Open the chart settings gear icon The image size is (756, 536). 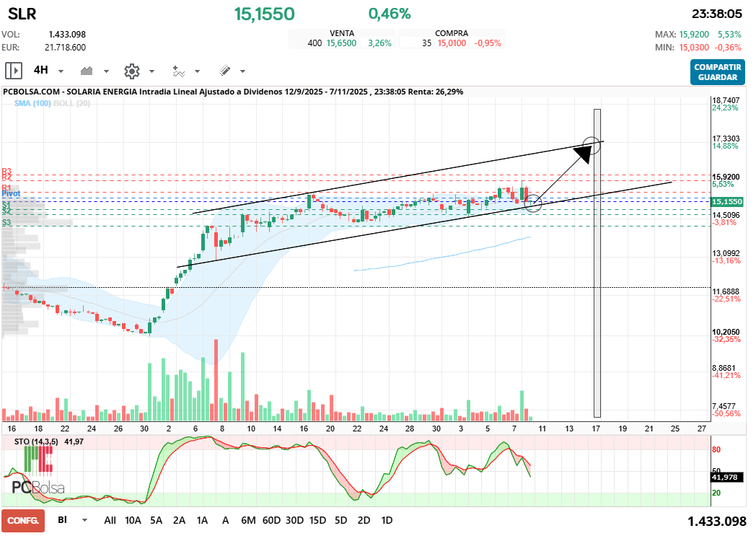[x=131, y=71]
